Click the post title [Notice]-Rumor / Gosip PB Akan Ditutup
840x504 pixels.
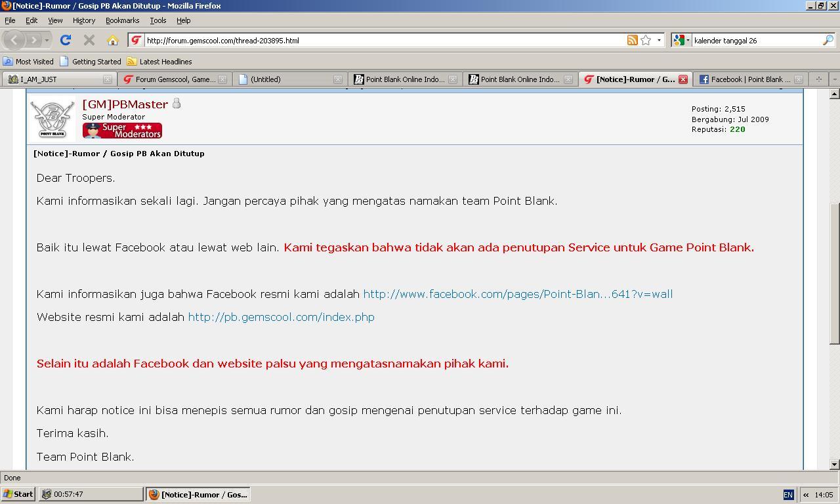(x=119, y=154)
